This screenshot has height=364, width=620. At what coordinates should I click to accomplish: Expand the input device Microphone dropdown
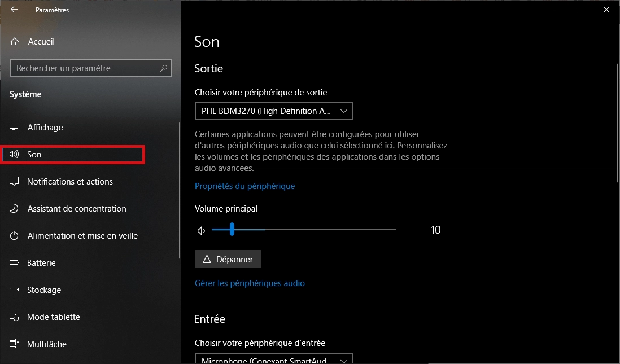click(x=273, y=360)
